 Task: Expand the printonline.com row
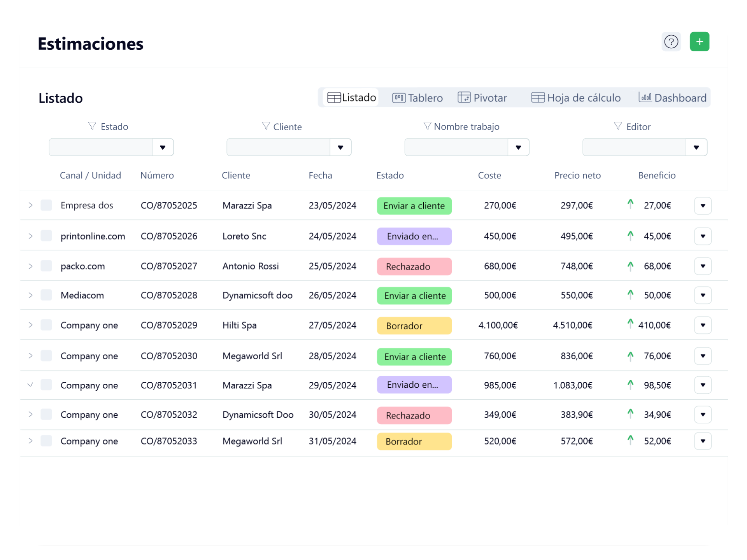point(30,236)
